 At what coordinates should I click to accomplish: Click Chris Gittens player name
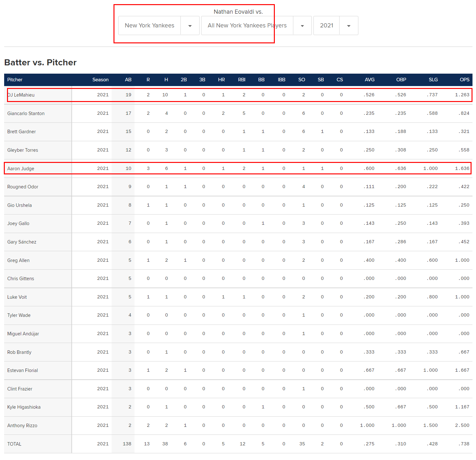click(21, 279)
